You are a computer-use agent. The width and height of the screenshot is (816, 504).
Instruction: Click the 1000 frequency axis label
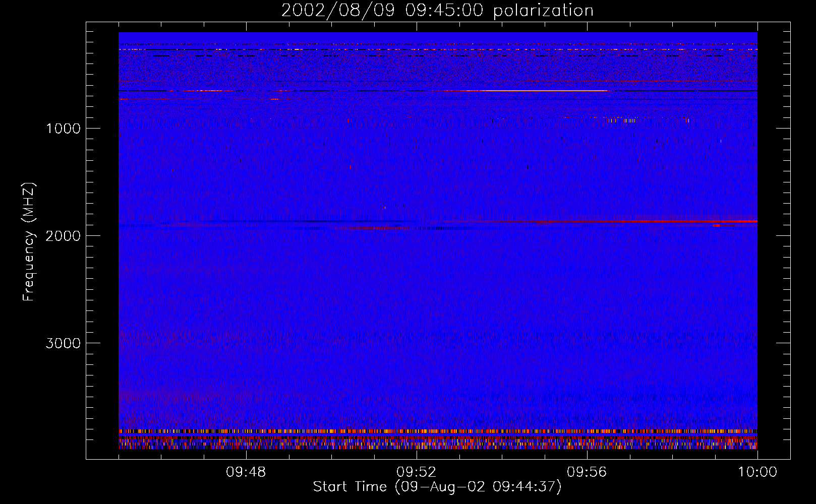coord(63,129)
